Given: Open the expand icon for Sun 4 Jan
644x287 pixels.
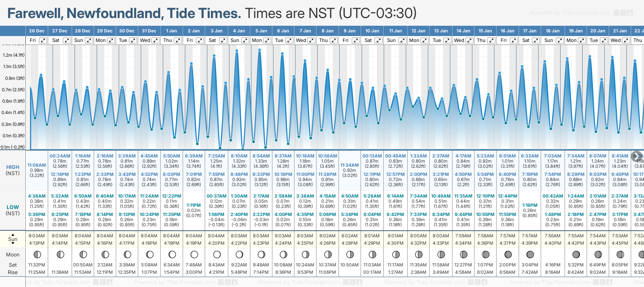Looking at the screenshot, I should (245, 40).
